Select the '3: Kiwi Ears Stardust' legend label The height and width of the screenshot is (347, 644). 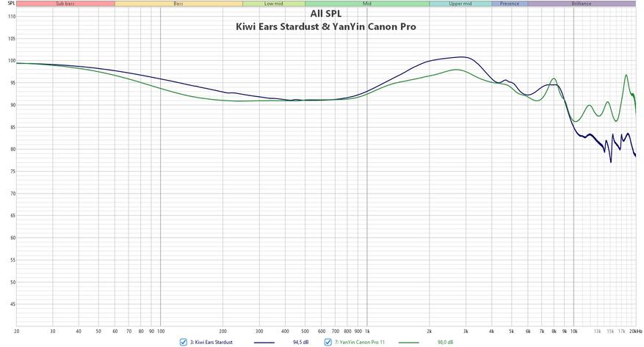(x=211, y=342)
